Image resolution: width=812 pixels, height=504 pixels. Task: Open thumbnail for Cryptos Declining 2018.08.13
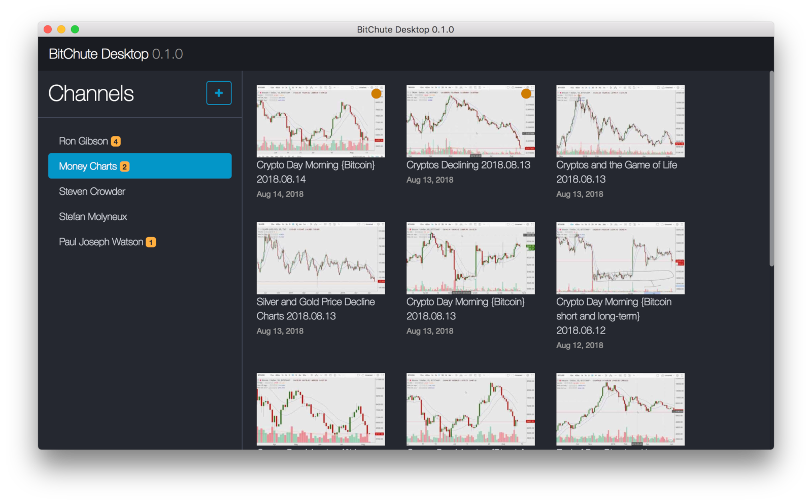coord(470,121)
